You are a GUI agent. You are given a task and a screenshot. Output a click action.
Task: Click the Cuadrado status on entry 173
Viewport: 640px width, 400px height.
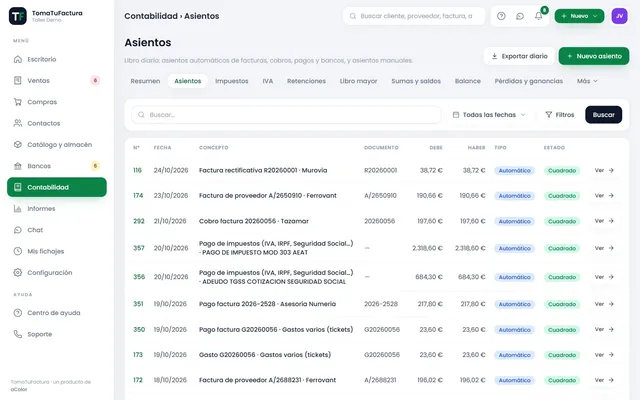[x=562, y=355]
